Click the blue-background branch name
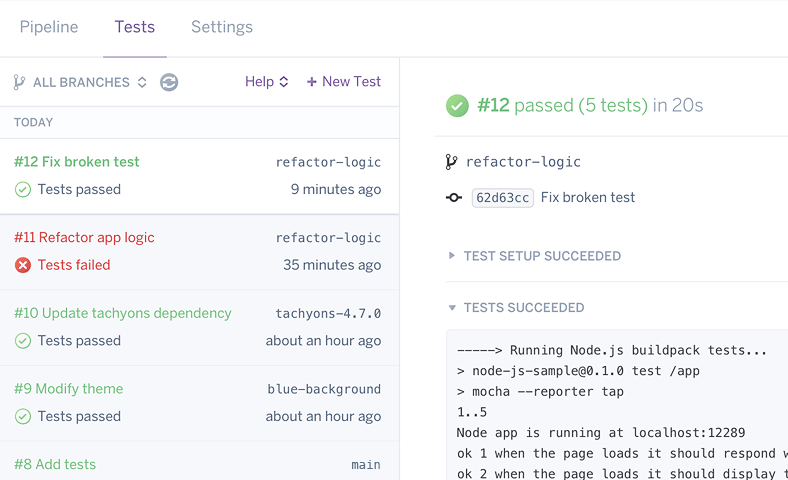 324,389
